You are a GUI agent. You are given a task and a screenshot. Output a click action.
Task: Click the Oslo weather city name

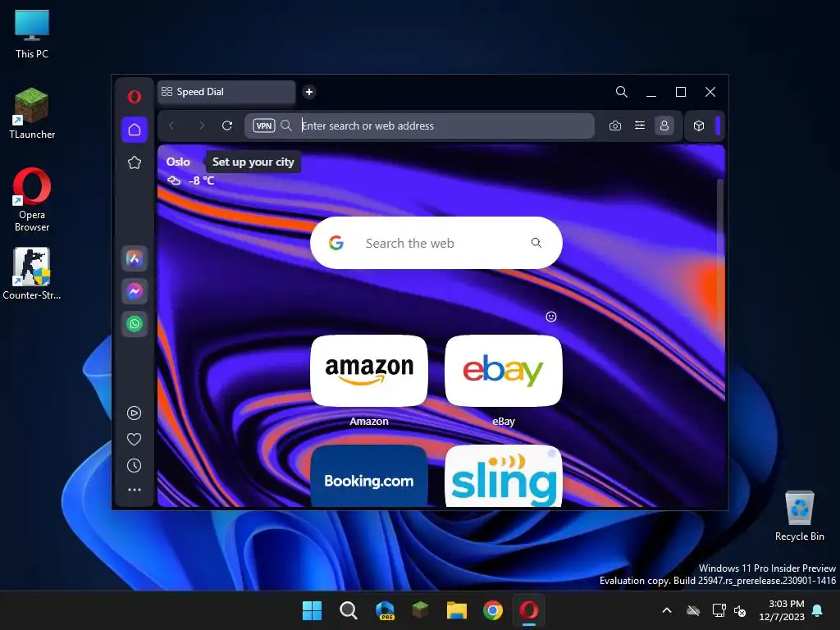(178, 162)
